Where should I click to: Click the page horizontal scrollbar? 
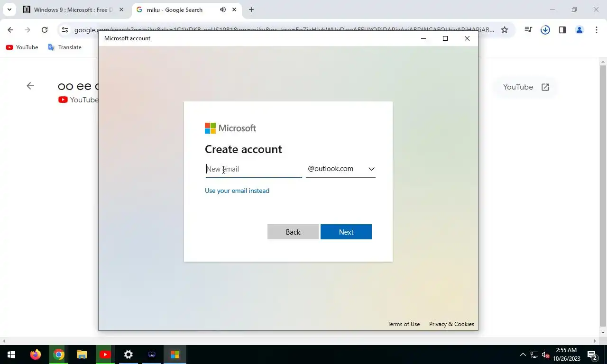tap(300, 341)
